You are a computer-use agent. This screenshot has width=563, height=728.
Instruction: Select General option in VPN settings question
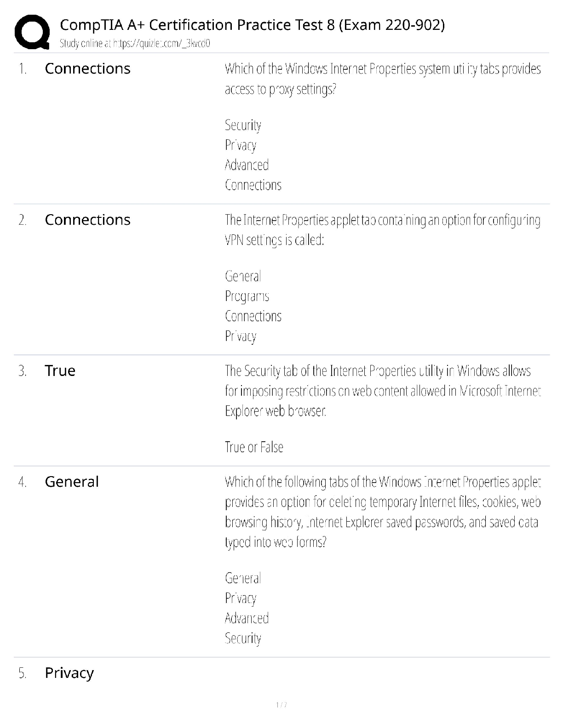[243, 276]
